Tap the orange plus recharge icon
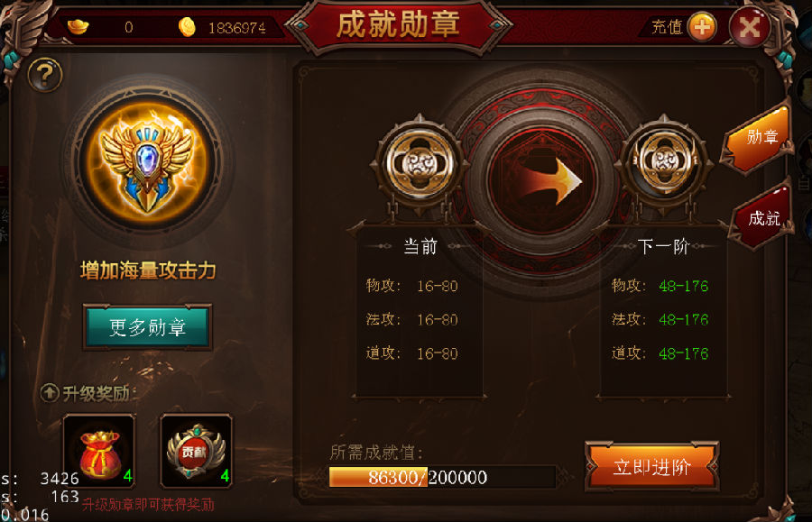 702,27
